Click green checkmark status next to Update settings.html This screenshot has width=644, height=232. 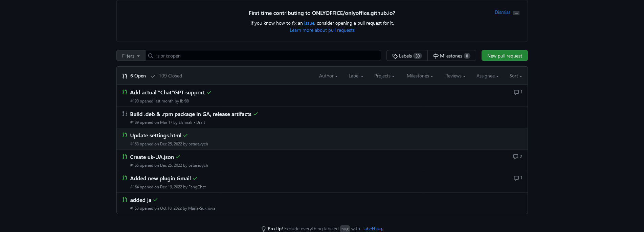pos(185,136)
